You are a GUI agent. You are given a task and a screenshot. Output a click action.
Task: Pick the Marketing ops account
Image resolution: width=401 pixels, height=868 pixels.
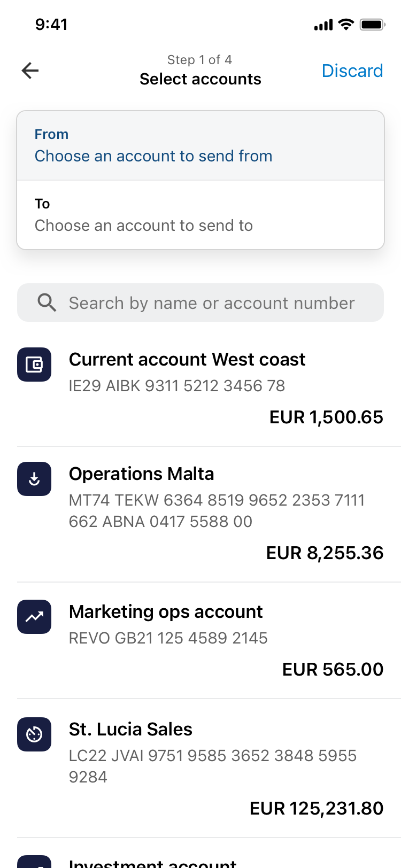pos(166,612)
